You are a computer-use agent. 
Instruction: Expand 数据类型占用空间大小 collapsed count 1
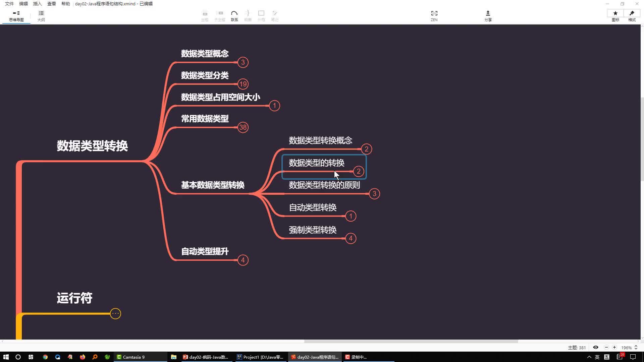(x=274, y=106)
